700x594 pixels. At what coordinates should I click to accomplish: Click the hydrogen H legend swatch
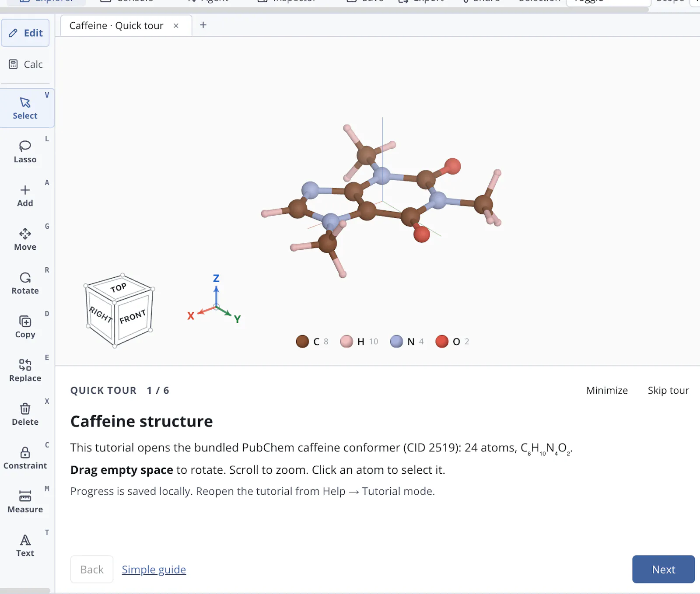346,342
